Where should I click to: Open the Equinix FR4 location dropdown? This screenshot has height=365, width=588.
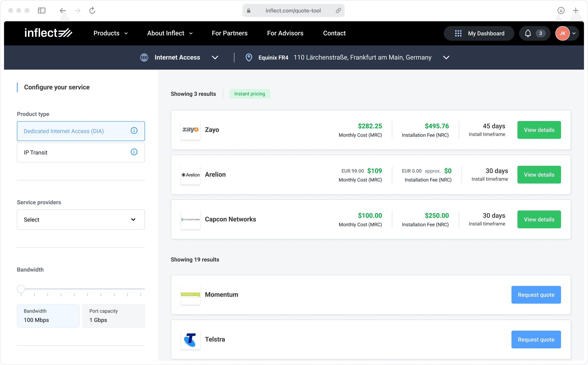(x=446, y=57)
